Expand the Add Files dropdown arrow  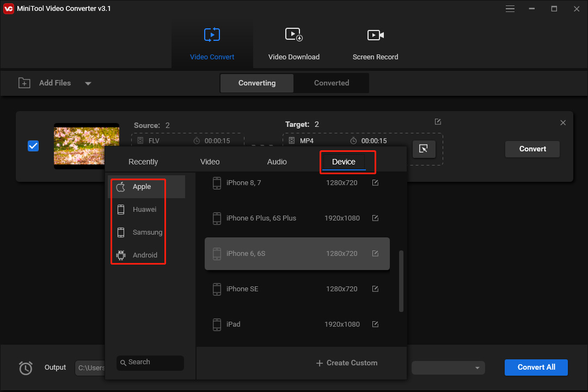click(88, 83)
